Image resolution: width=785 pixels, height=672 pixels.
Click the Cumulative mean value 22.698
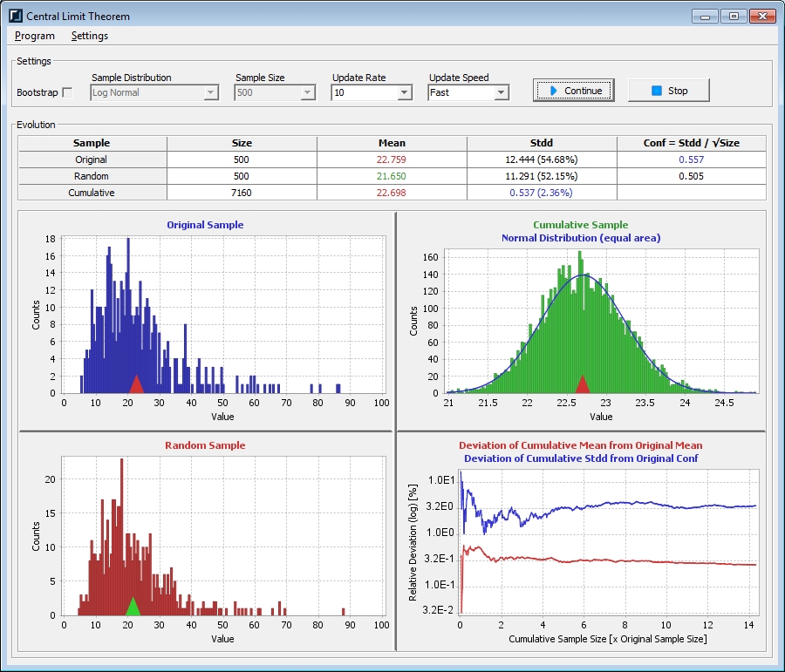click(392, 193)
